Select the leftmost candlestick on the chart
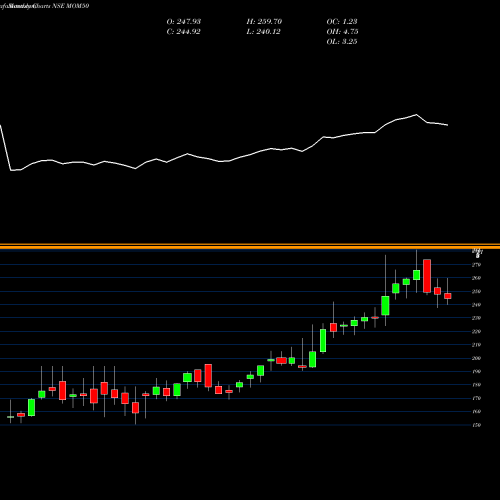Screen dimensions: 500x500 coord(11,417)
